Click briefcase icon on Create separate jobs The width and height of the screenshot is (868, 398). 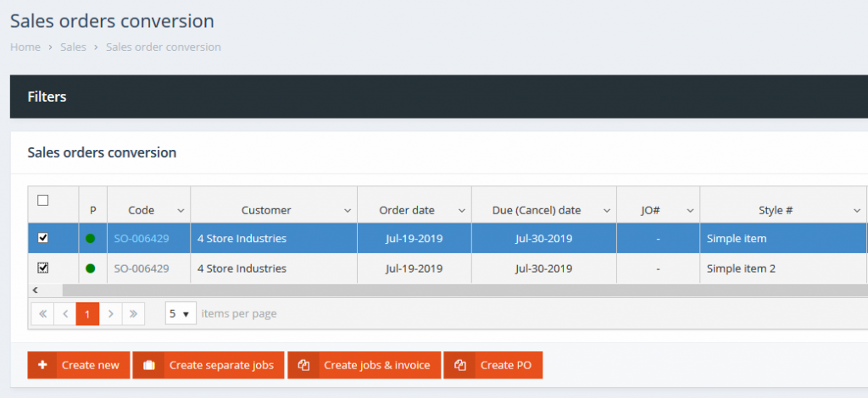[x=149, y=365]
